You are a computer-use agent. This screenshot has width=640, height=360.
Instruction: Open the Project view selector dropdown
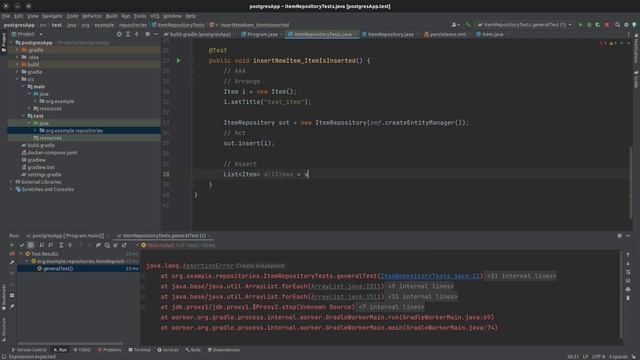tap(27, 34)
